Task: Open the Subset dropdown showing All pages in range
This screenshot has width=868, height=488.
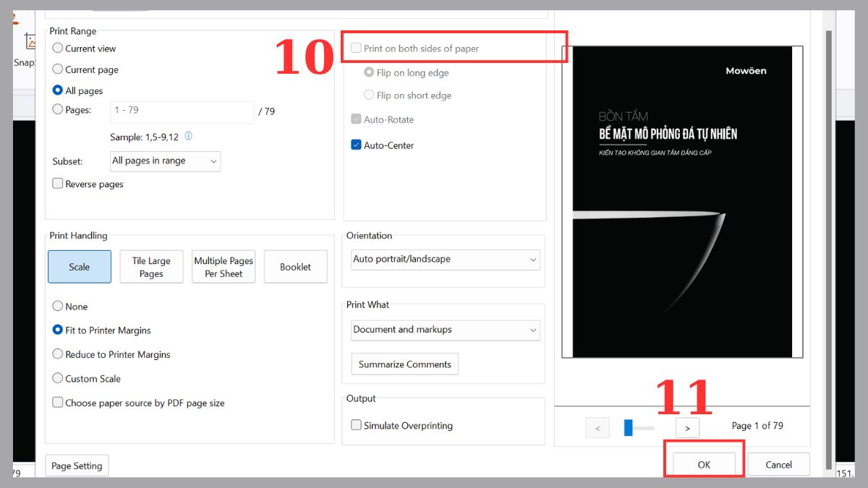Action: [165, 161]
